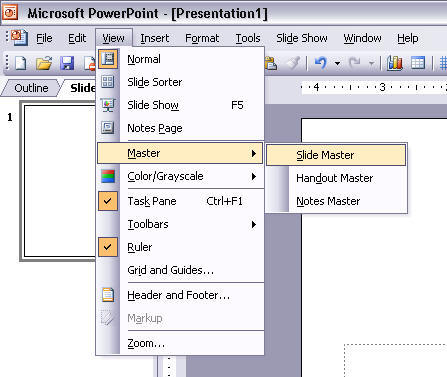Click the Notes Page icon

point(108,128)
